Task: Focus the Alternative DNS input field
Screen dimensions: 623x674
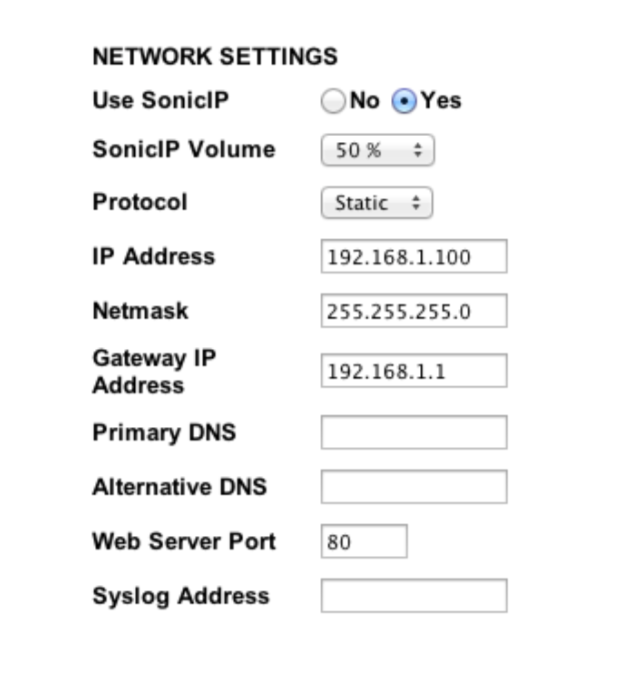Action: pyautogui.click(x=413, y=487)
